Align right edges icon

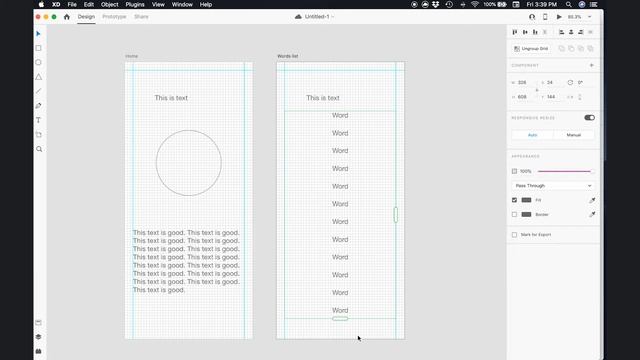point(581,32)
